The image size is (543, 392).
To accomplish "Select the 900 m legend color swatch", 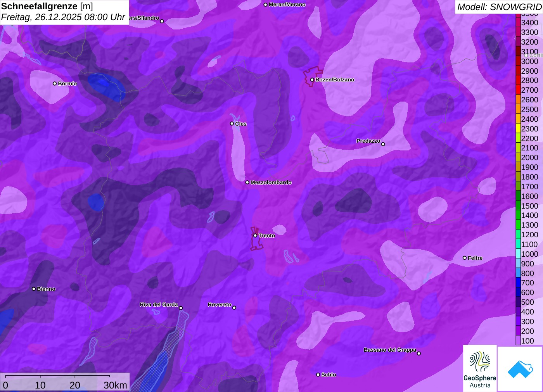I will tap(518, 264).
